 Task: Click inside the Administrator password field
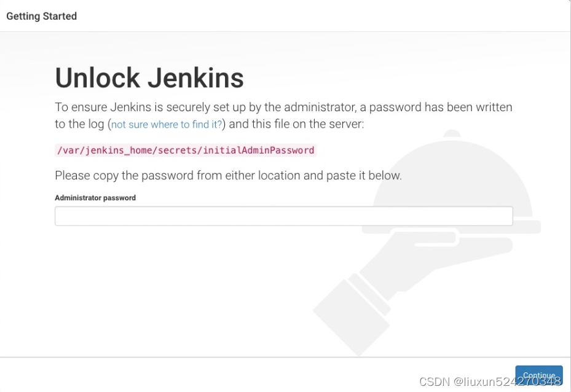pos(283,216)
